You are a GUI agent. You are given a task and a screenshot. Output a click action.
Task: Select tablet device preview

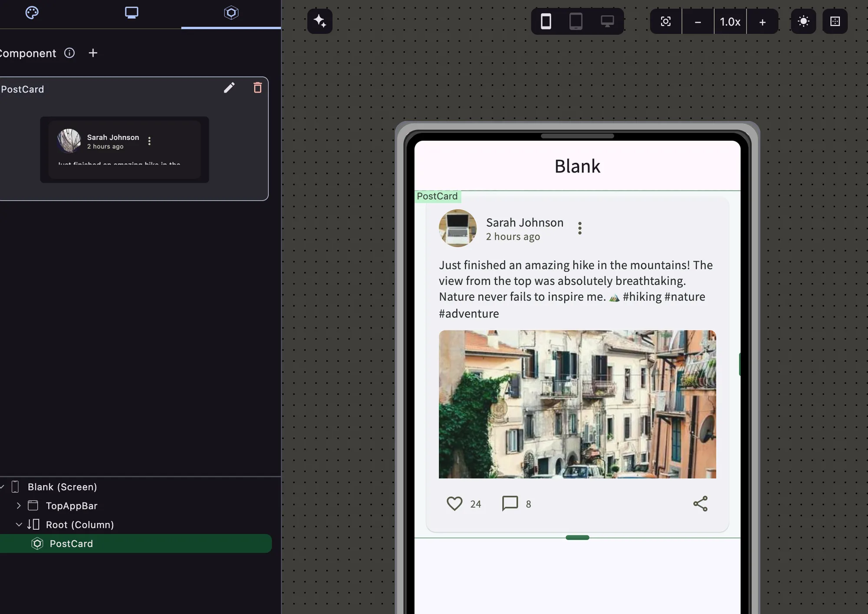[576, 21]
